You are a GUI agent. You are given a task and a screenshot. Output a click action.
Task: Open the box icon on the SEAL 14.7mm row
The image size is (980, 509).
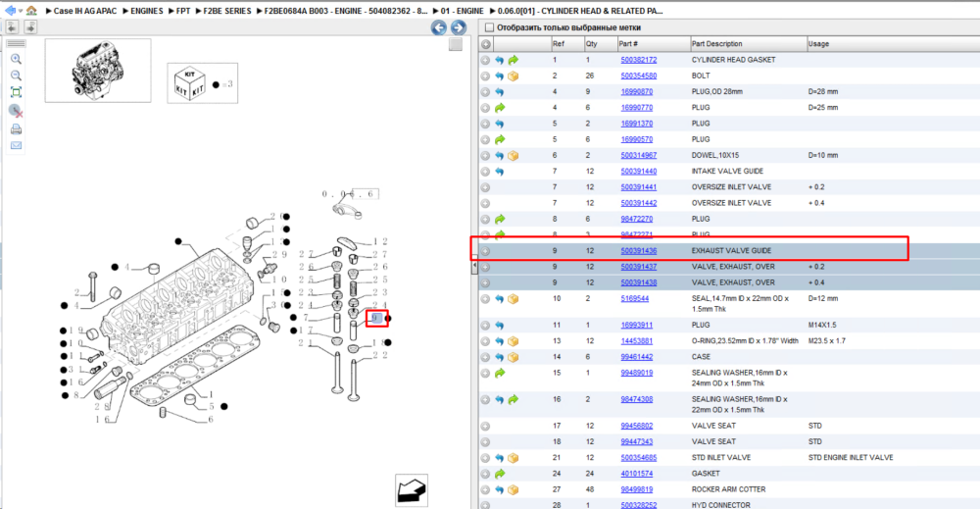tap(514, 299)
